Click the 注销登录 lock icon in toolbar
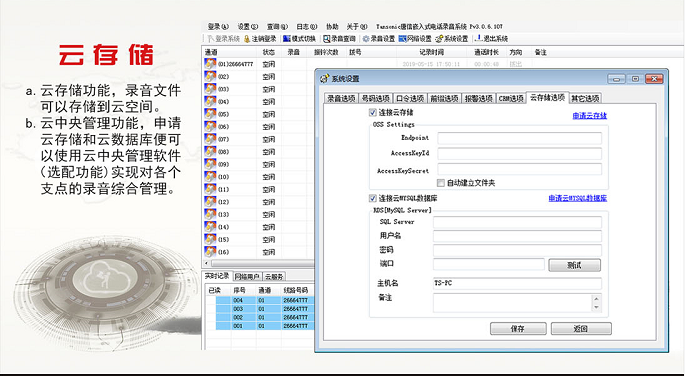 pyautogui.click(x=247, y=39)
